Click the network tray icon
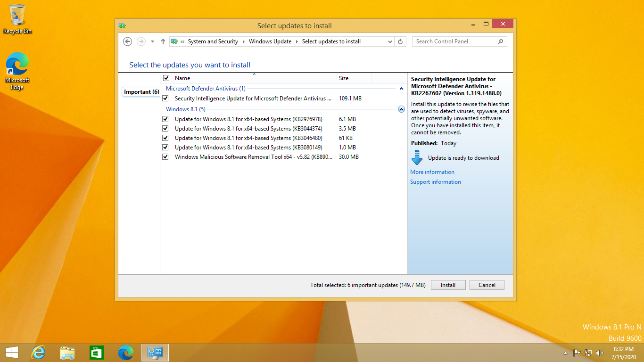The height and width of the screenshot is (362, 644). tap(588, 353)
